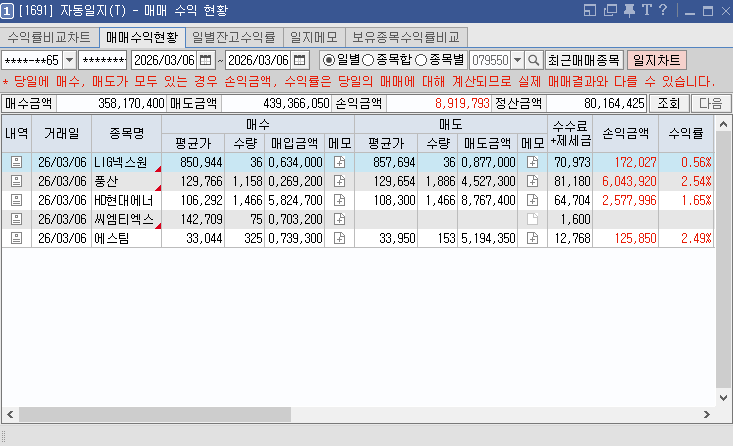
Task: Add sell memo for 에스팀
Action: click(x=532, y=238)
